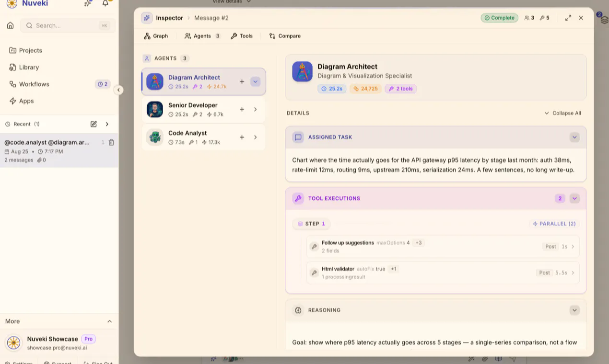
Task: Click the Inspector sparkle icon
Action: point(147,18)
